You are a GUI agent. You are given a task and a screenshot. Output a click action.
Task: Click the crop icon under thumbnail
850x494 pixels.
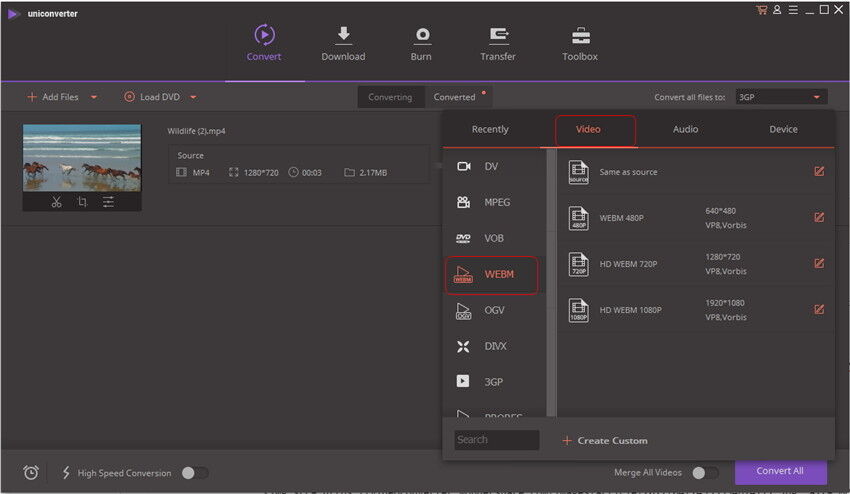point(82,202)
